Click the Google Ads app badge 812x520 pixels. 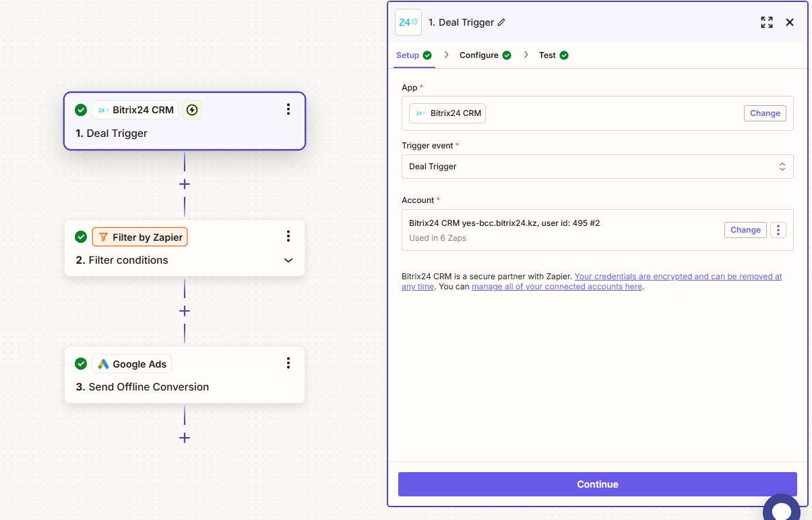pos(132,364)
